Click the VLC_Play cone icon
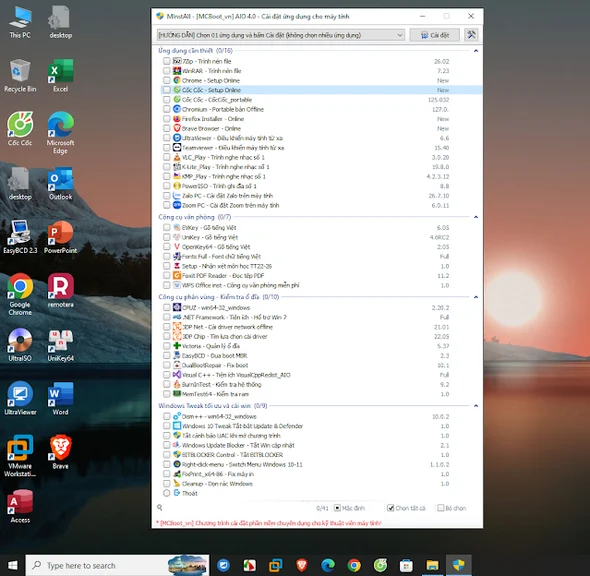 [177, 157]
